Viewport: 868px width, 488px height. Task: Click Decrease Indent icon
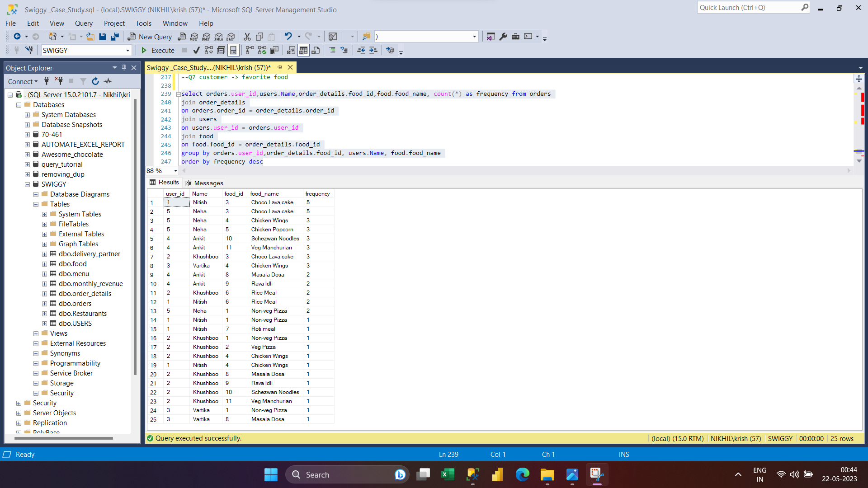click(x=361, y=50)
